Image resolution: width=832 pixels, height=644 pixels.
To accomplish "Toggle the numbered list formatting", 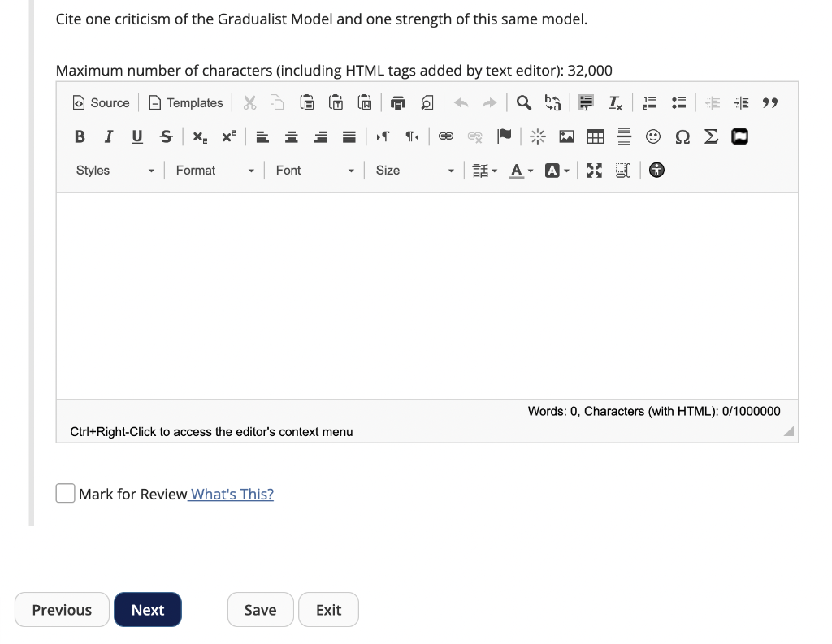I will pos(648,102).
